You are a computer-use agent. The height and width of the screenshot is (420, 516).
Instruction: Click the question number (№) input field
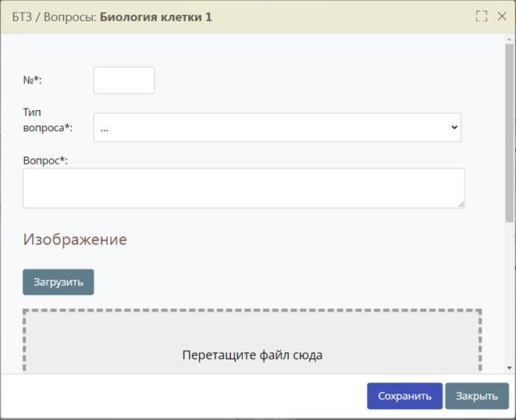123,80
